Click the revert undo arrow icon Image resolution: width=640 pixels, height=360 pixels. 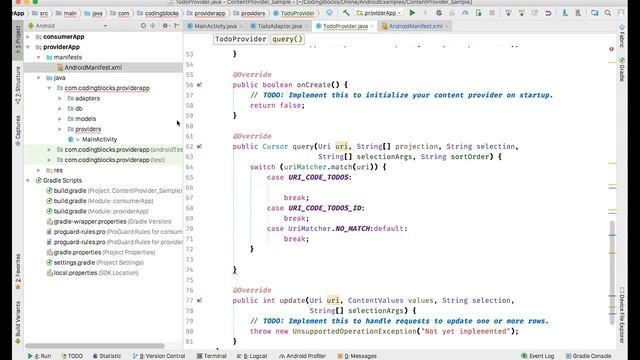pos(548,13)
